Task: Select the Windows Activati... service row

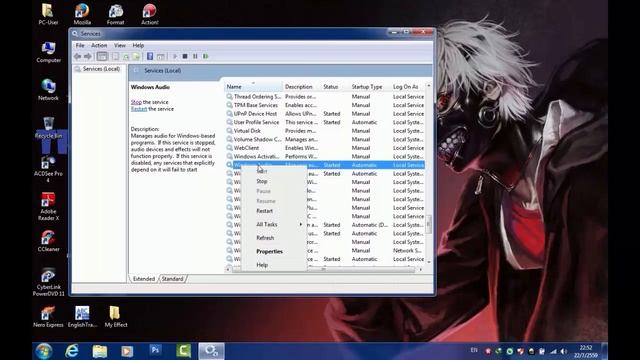Action: click(x=325, y=157)
